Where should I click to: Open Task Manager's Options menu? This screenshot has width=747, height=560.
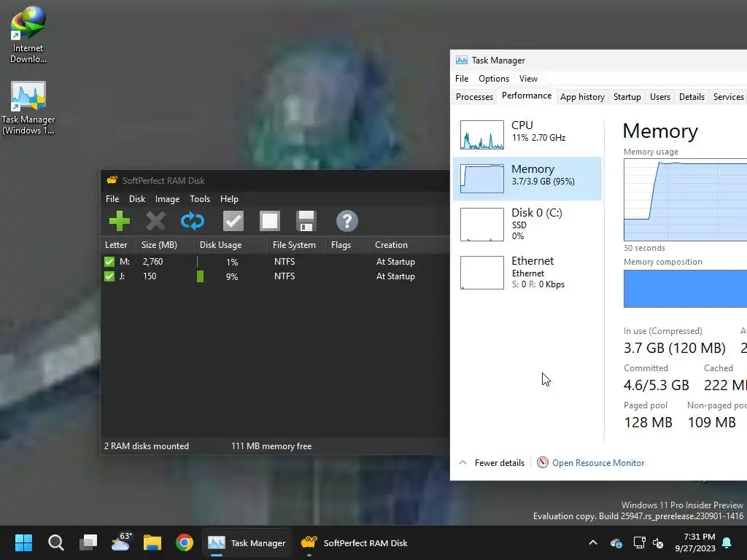[x=494, y=79]
